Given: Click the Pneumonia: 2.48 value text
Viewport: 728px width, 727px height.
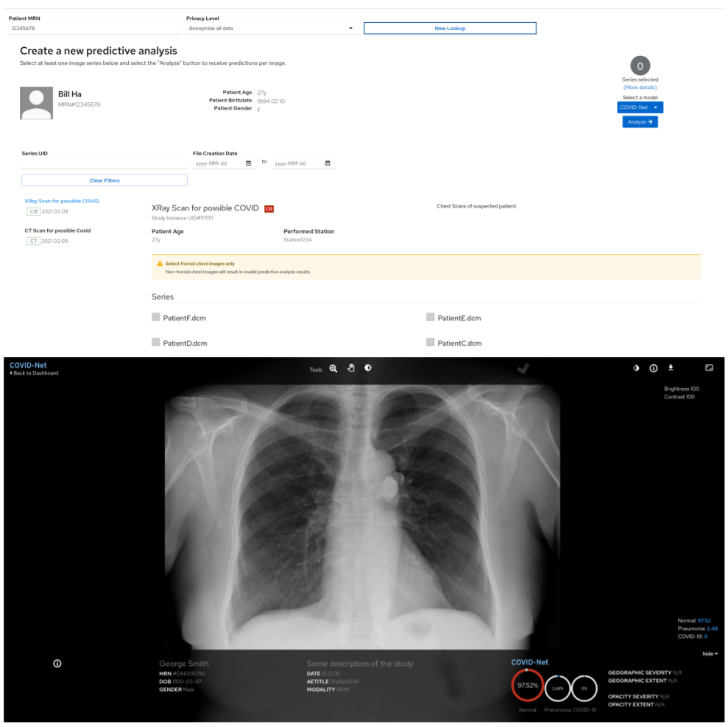Looking at the screenshot, I should pyautogui.click(x=697, y=628).
